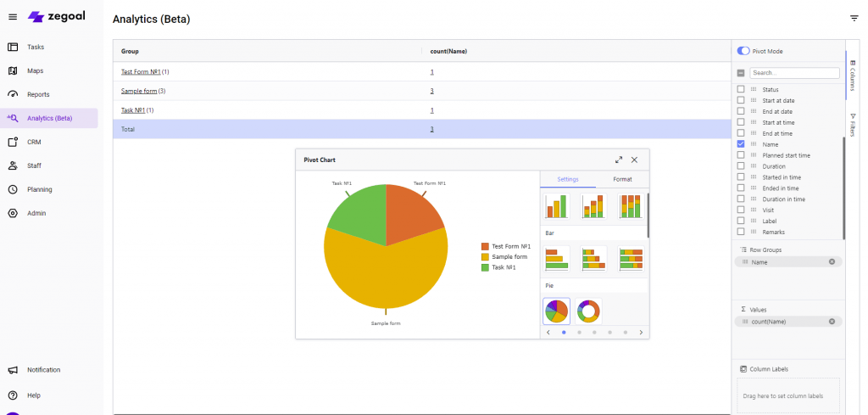Open the filter icon at top right
The width and height of the screenshot is (868, 415).
pyautogui.click(x=854, y=18)
